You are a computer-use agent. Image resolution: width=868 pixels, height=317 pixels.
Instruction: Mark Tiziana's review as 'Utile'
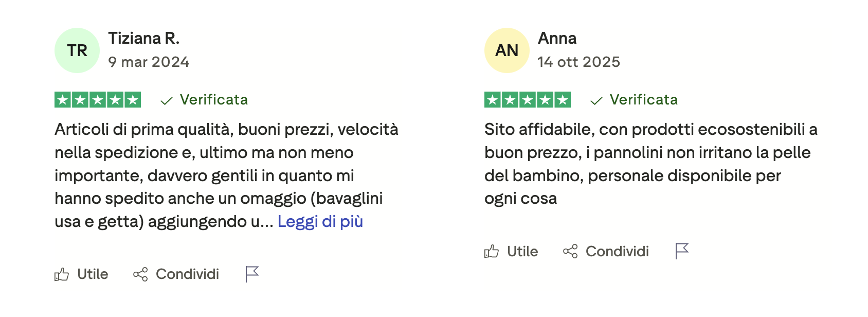pos(93,274)
